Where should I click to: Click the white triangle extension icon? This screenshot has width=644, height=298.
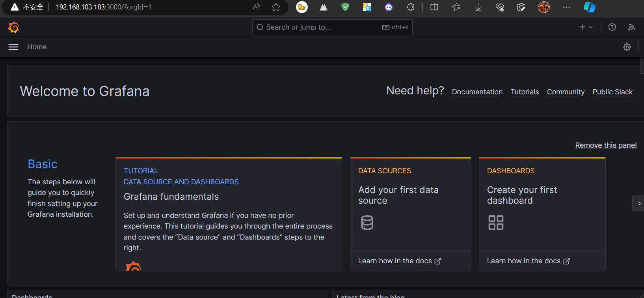[324, 7]
